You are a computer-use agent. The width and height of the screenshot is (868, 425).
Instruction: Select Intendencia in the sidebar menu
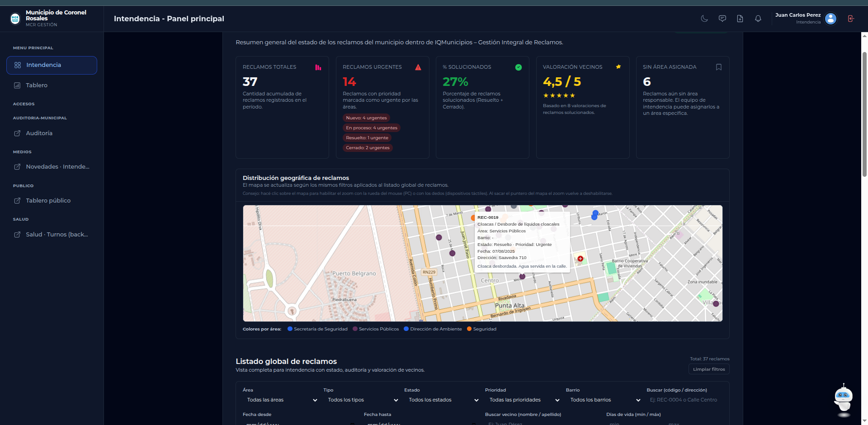(51, 65)
